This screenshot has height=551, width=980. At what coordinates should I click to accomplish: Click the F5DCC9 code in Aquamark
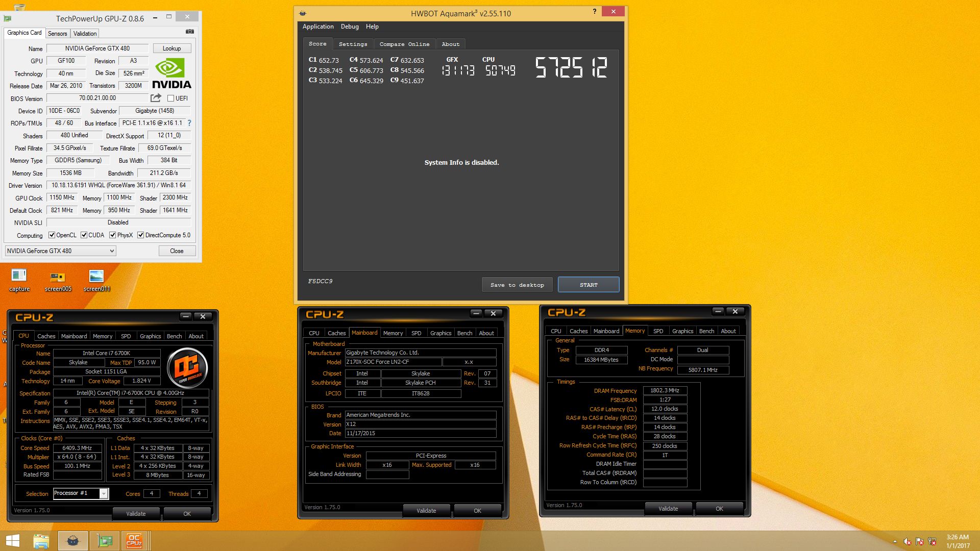coord(320,281)
